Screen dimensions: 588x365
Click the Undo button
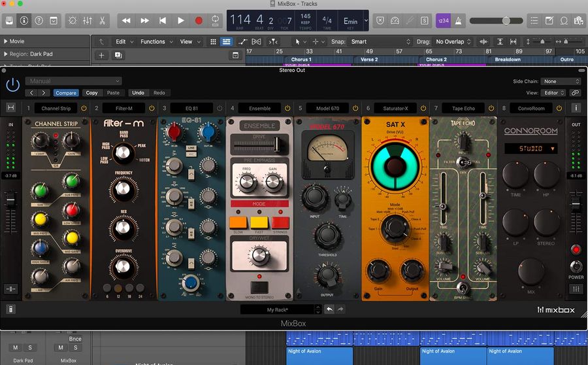[138, 93]
